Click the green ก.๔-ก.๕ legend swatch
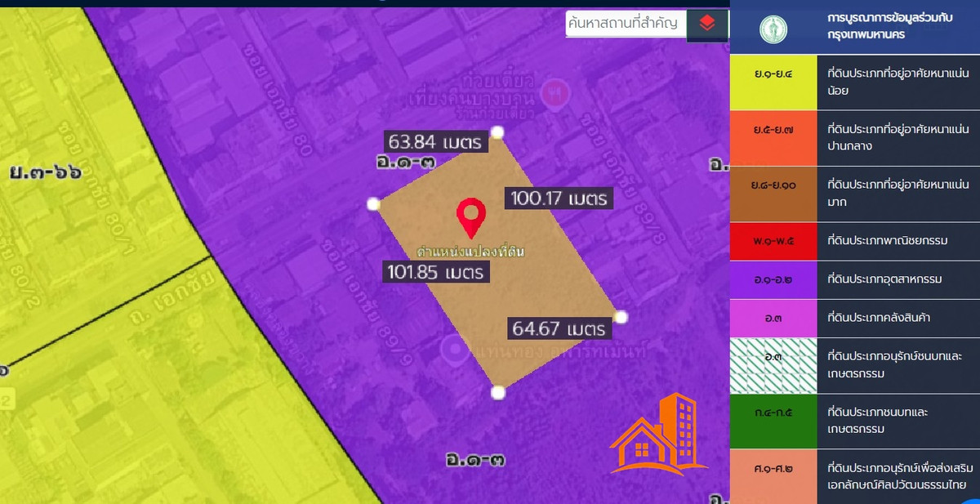The image size is (980, 504). (x=773, y=421)
